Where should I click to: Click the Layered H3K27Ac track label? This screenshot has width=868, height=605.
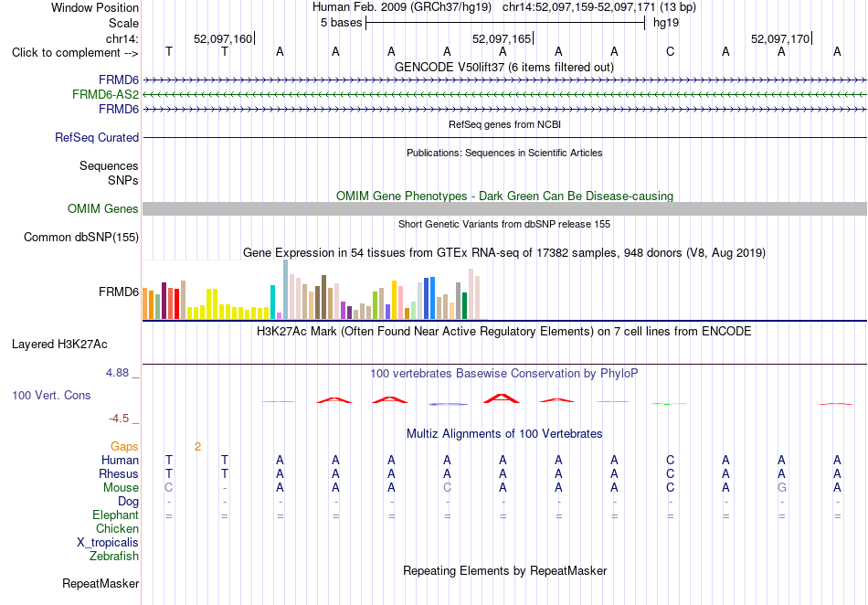coord(59,345)
